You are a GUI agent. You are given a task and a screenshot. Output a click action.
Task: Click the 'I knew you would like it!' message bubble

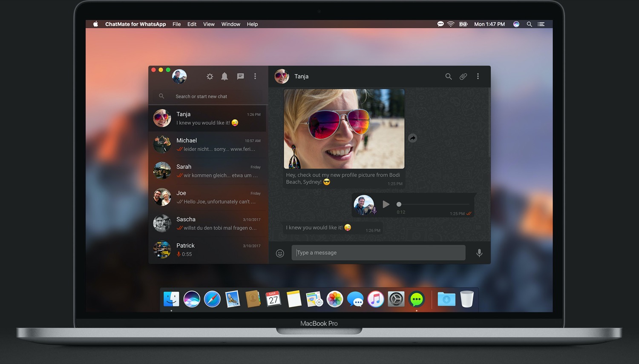click(333, 228)
